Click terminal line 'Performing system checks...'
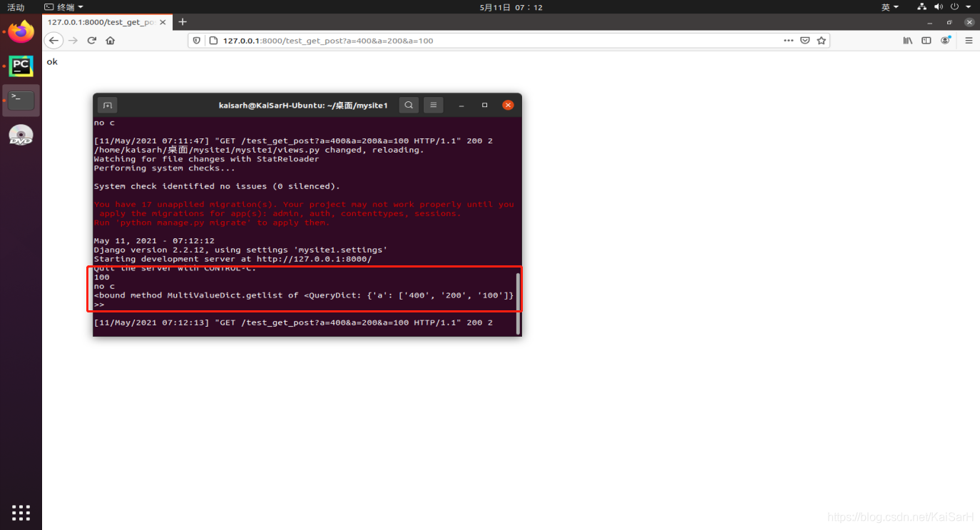The height and width of the screenshot is (530, 980). tap(164, 168)
